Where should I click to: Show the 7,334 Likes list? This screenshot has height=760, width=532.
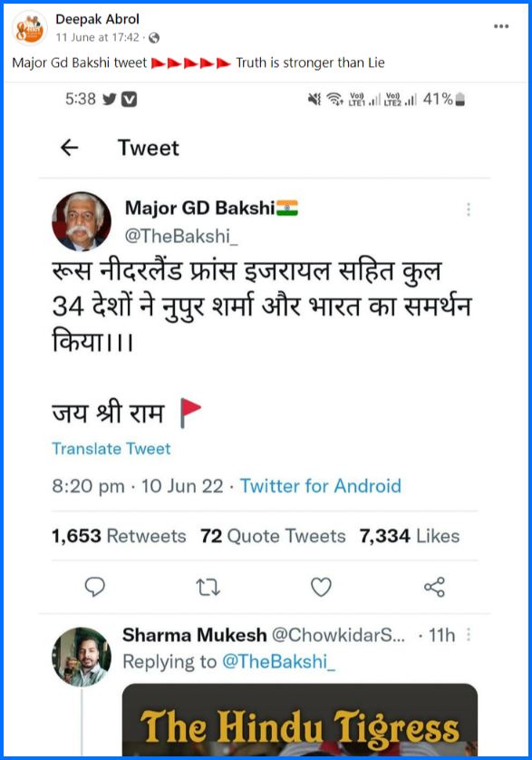[x=410, y=536]
